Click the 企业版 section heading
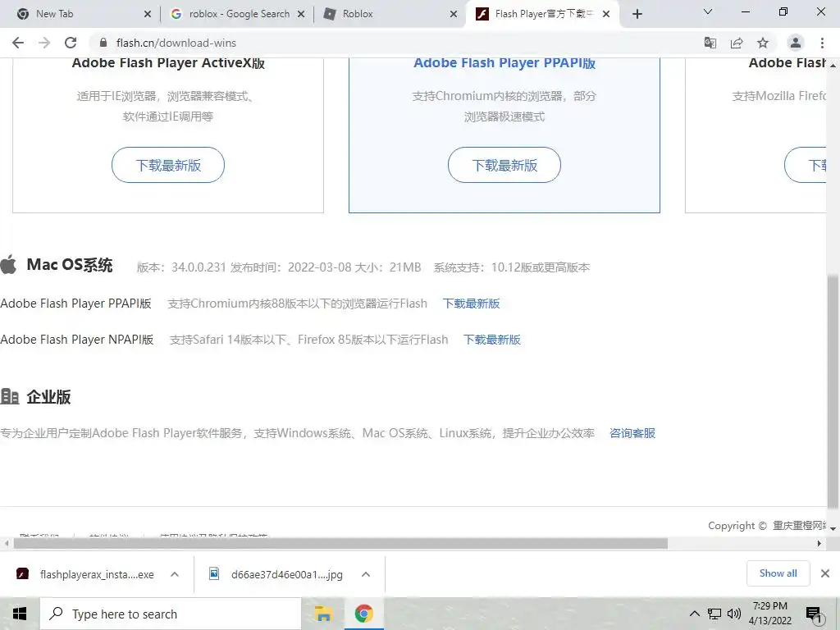 point(48,397)
